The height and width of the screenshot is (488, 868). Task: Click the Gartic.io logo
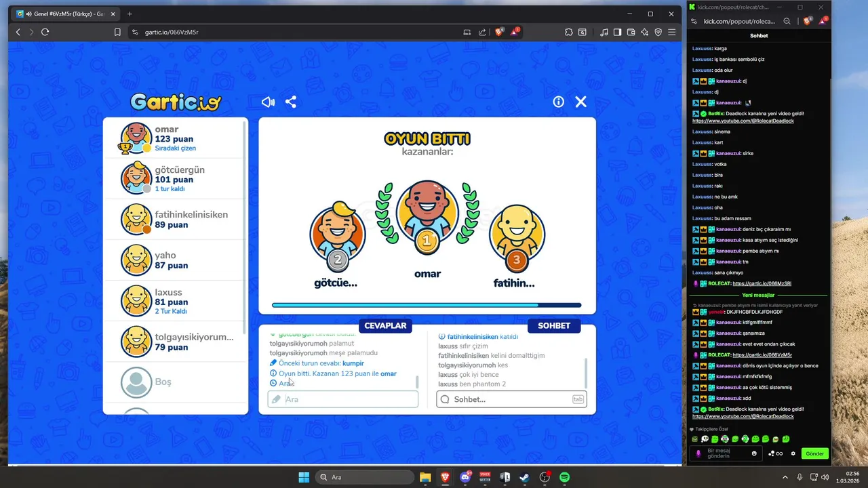click(176, 102)
